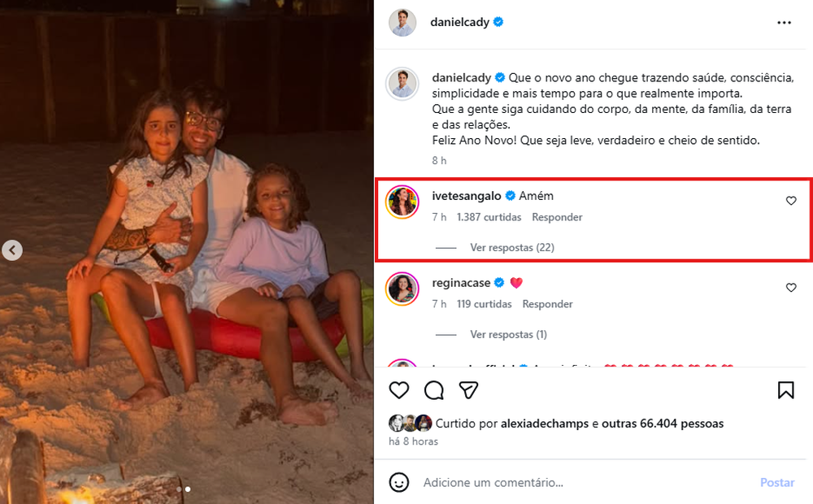Click the comment input field
The image size is (813, 504).
(569, 482)
